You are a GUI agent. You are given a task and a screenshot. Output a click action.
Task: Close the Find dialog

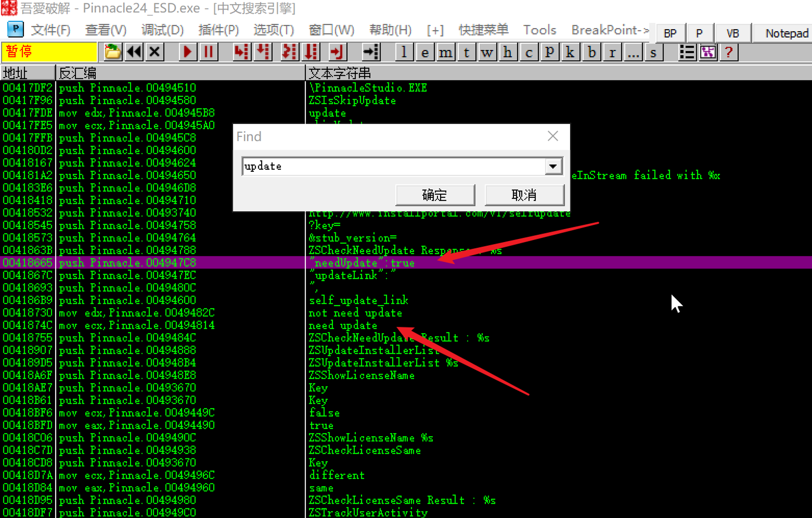(x=553, y=136)
